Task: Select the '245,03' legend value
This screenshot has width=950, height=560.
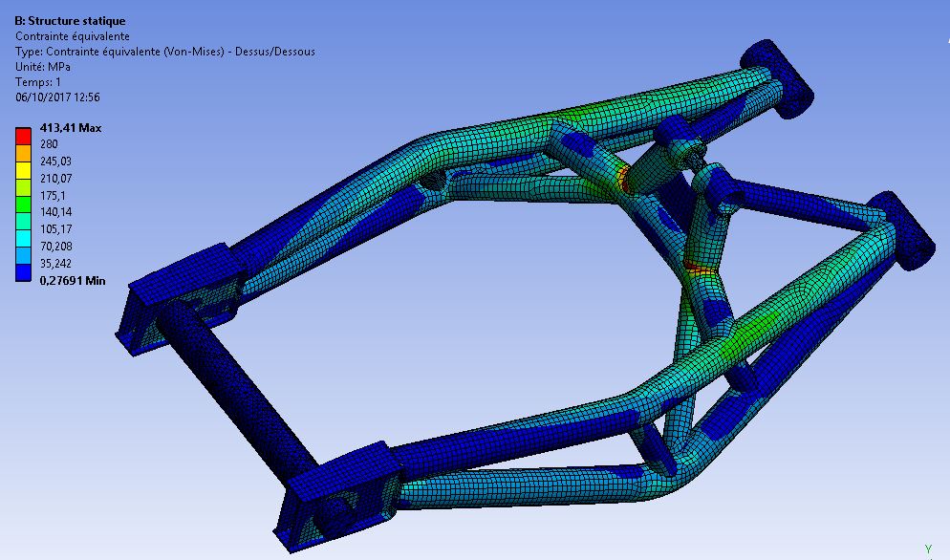Action: pyautogui.click(x=55, y=162)
